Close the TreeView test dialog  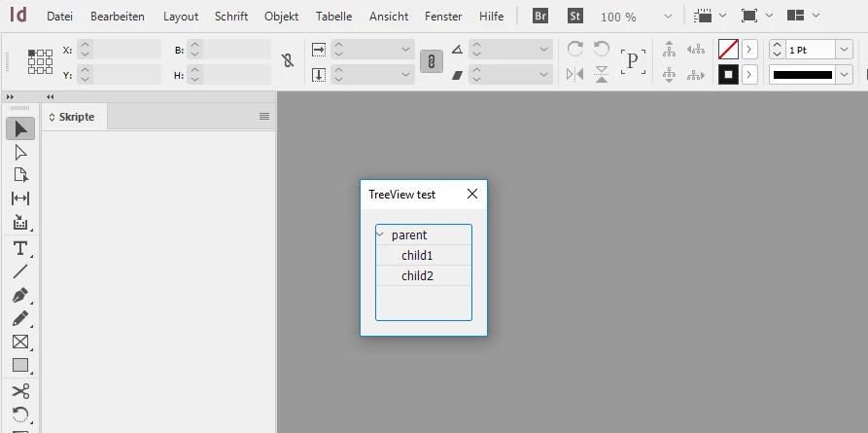[x=472, y=194]
